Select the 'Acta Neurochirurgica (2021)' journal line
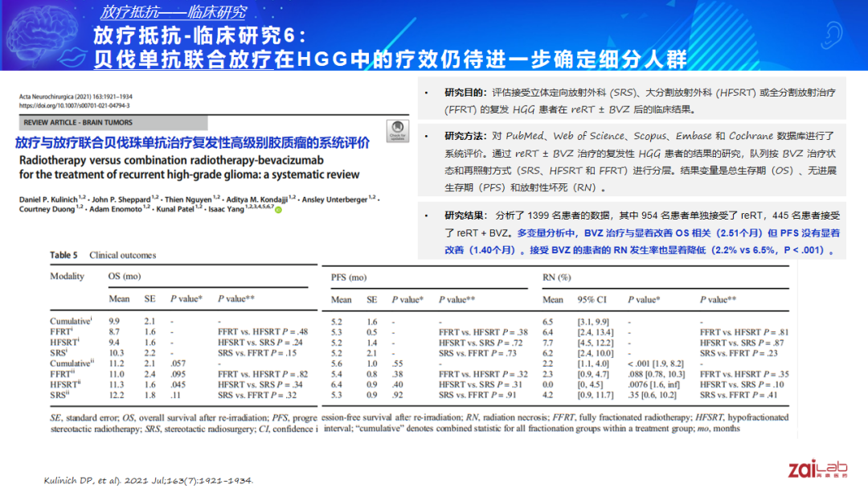The image size is (868, 489). coord(76,97)
